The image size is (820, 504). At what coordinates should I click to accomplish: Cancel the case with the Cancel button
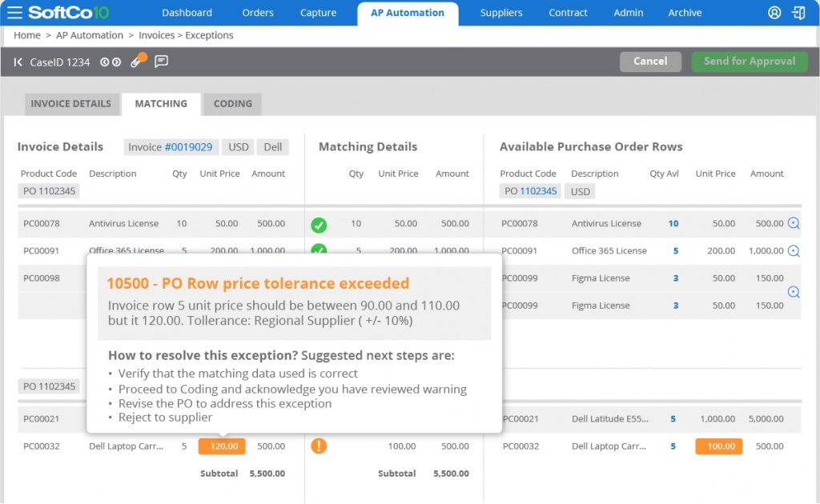(x=650, y=62)
